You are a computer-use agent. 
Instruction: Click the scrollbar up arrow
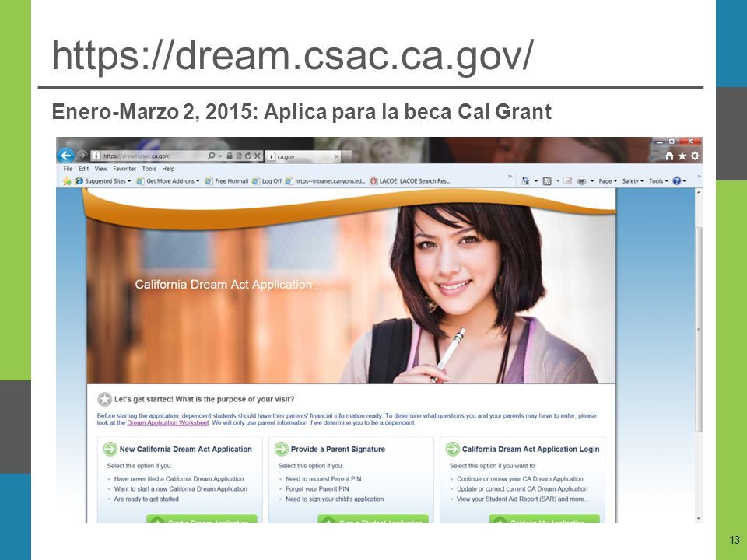click(x=699, y=192)
